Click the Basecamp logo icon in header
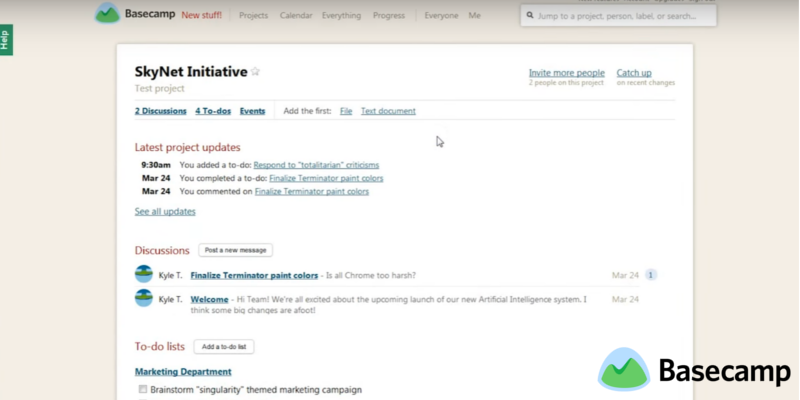Viewport: 800px width, 400px height. click(x=107, y=14)
